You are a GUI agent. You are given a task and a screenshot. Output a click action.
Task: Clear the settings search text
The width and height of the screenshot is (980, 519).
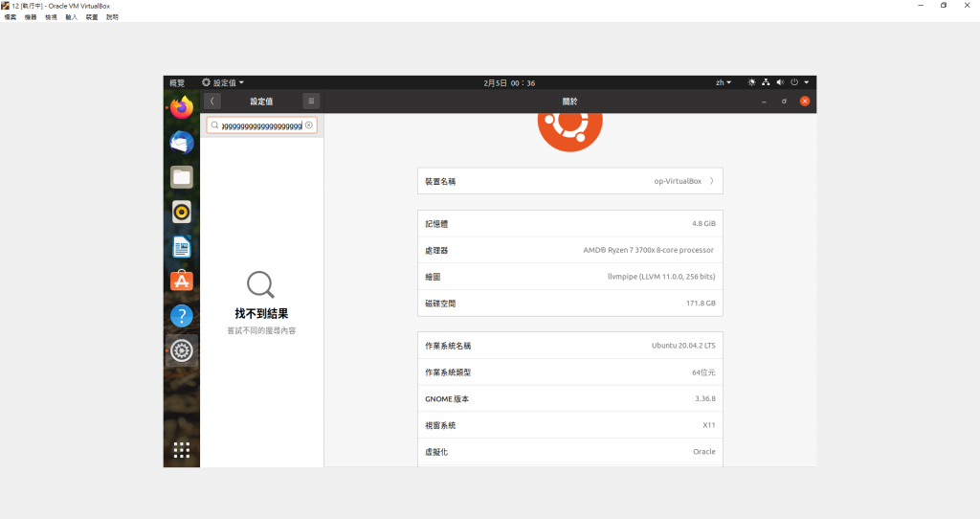coord(309,125)
